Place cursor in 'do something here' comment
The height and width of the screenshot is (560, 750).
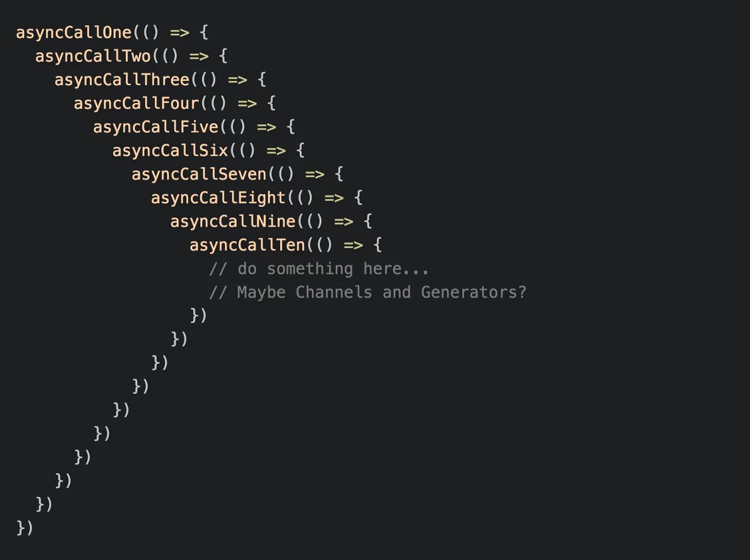click(x=319, y=268)
